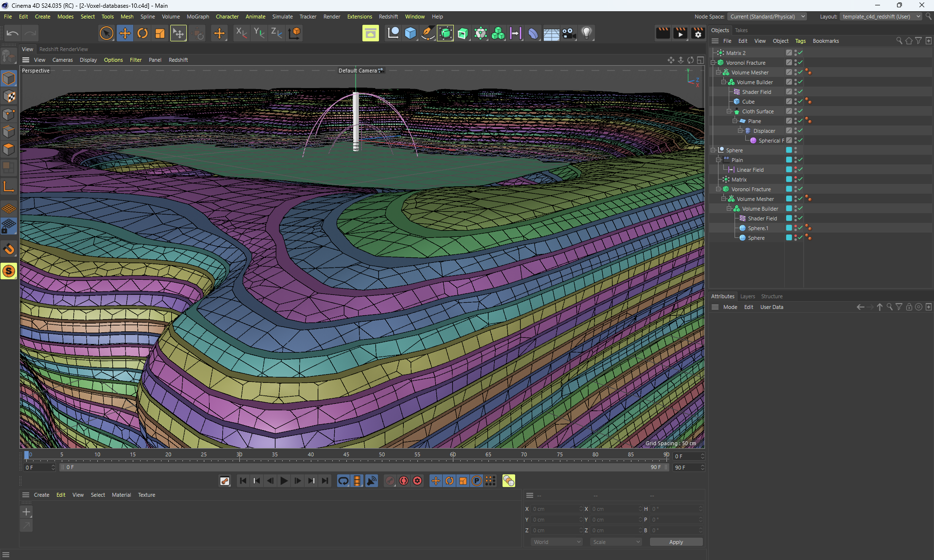Open the Edit Render Settings icon

(x=698, y=33)
